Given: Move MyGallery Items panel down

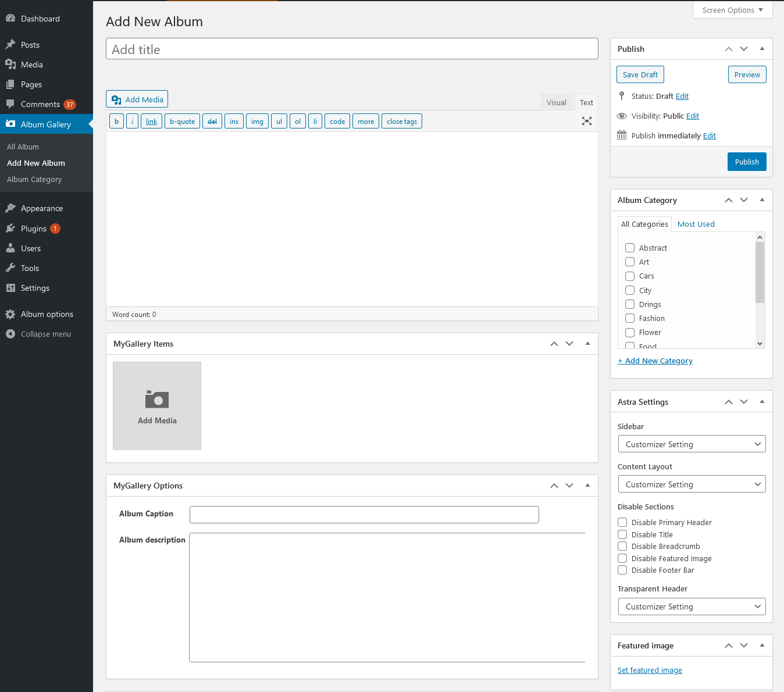Looking at the screenshot, I should [x=569, y=344].
